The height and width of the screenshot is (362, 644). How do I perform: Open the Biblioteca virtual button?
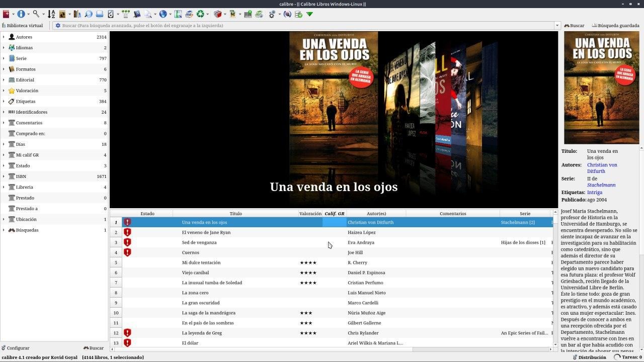click(x=23, y=26)
